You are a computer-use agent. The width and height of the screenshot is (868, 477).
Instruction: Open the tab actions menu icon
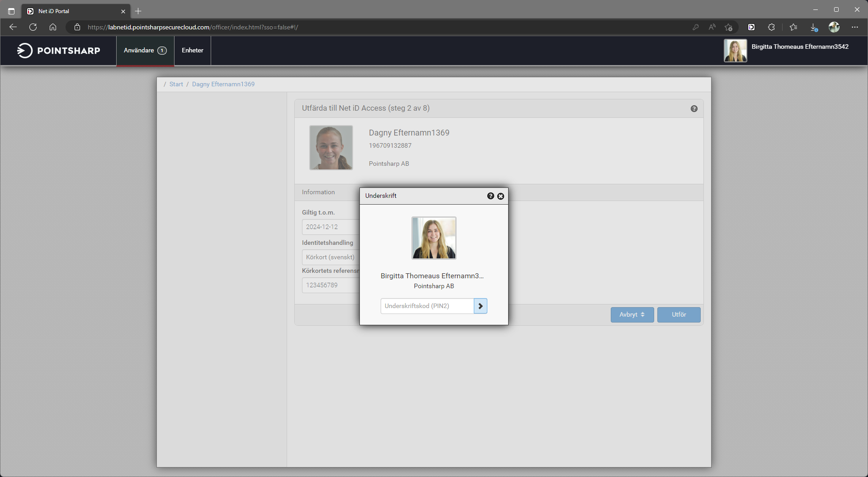pyautogui.click(x=11, y=11)
